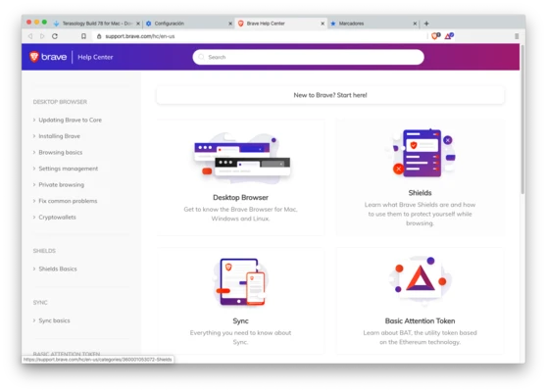Close the Configuración tab

(x=230, y=24)
